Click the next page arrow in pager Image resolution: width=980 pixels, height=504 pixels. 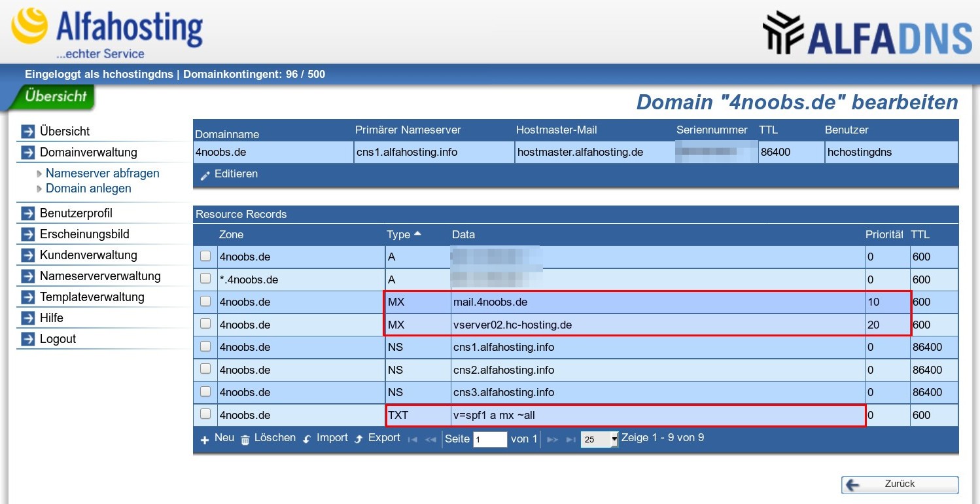(552, 440)
